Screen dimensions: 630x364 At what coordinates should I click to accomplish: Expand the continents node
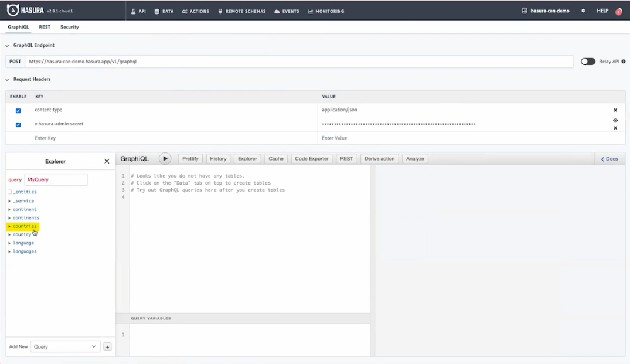9,218
